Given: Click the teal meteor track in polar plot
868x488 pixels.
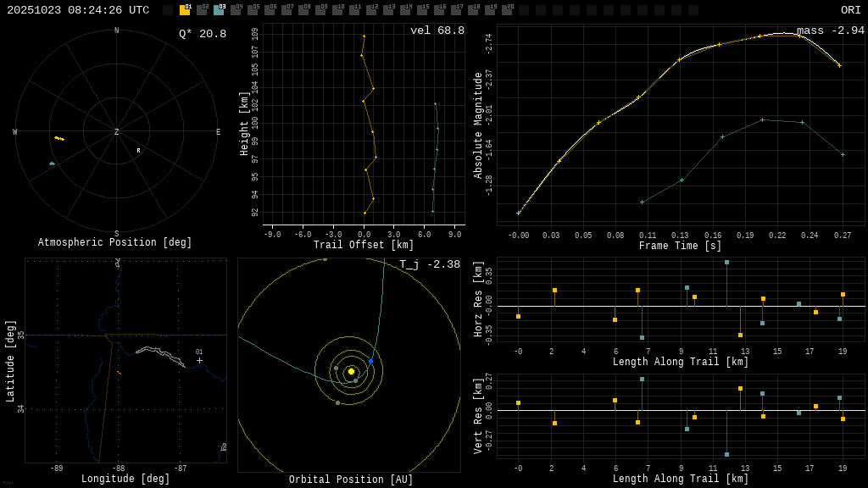Looking at the screenshot, I should [x=52, y=164].
